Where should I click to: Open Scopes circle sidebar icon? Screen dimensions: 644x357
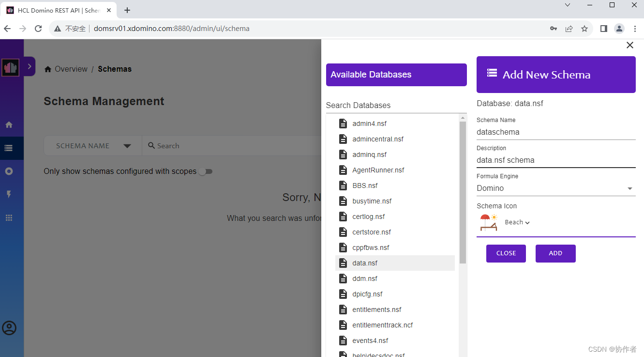[9, 171]
